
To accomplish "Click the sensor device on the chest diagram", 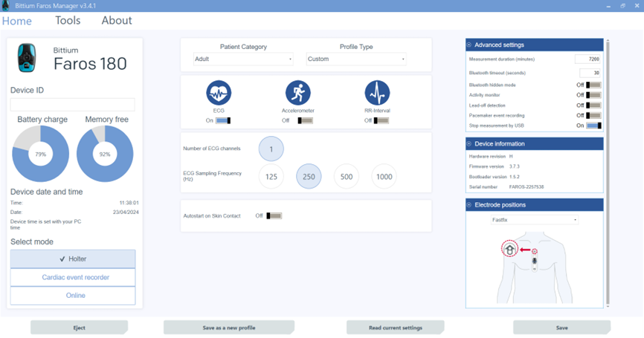I will coord(535,261).
